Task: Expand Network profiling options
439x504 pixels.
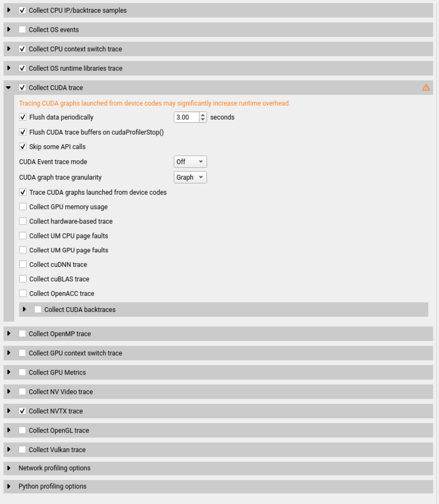Action: 9,468
